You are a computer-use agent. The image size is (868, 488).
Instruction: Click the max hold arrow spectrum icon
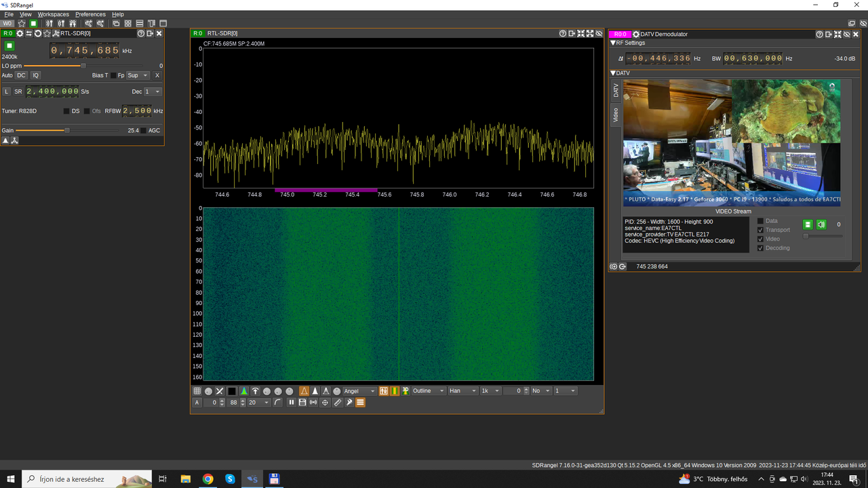click(255, 391)
